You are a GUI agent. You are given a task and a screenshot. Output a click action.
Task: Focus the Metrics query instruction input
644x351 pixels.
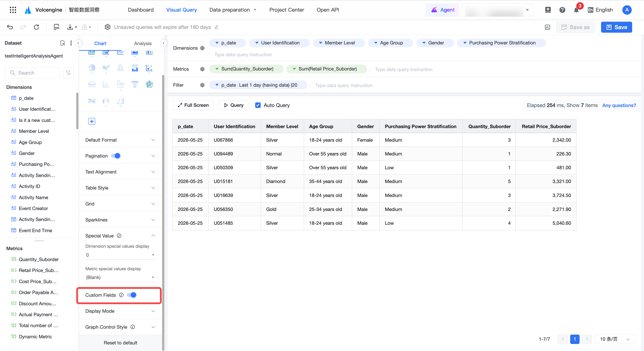404,69
